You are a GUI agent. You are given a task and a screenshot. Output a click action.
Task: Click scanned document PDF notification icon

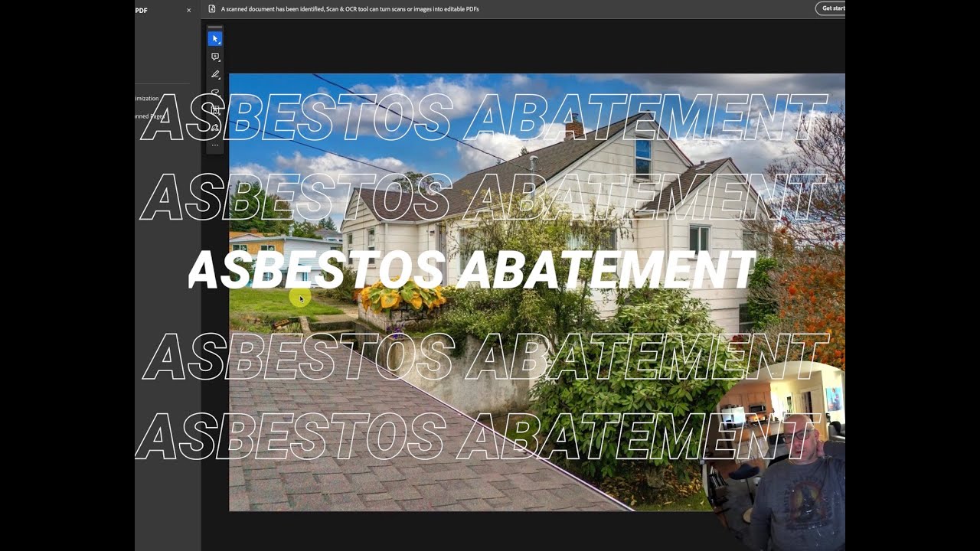point(212,9)
